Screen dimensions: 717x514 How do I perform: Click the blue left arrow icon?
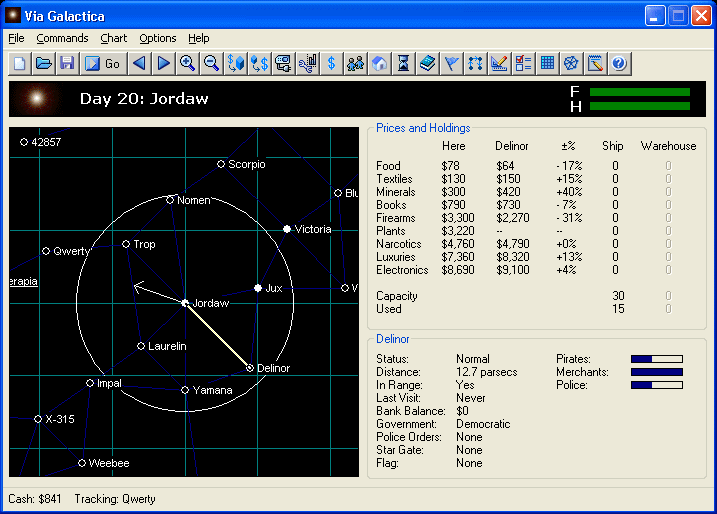[139, 63]
